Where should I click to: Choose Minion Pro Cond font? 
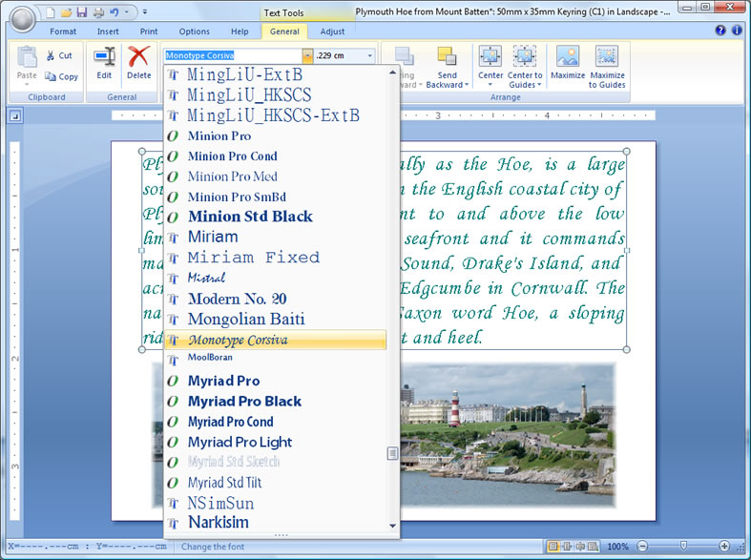(276, 156)
